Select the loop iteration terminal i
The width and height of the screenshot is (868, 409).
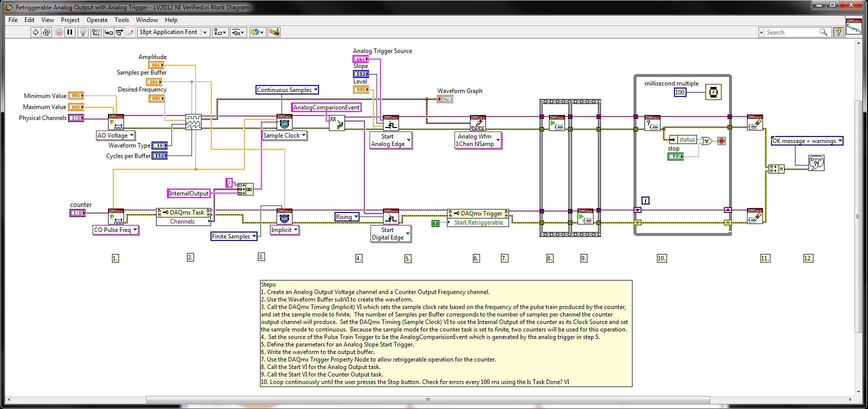point(645,200)
